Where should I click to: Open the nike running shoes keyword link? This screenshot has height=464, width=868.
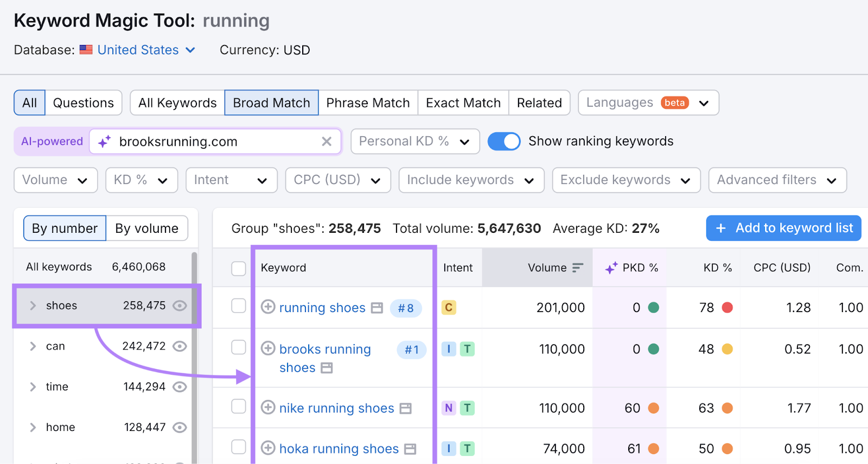(x=336, y=408)
